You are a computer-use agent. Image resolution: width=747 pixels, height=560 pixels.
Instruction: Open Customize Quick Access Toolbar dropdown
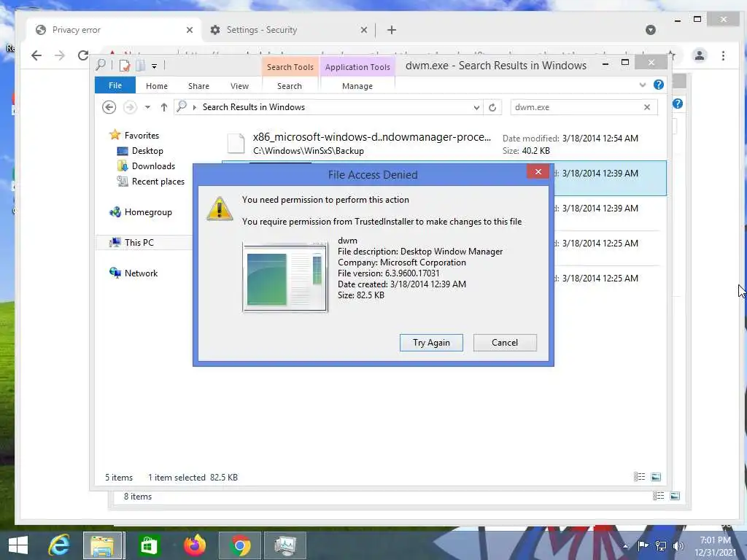click(x=154, y=66)
